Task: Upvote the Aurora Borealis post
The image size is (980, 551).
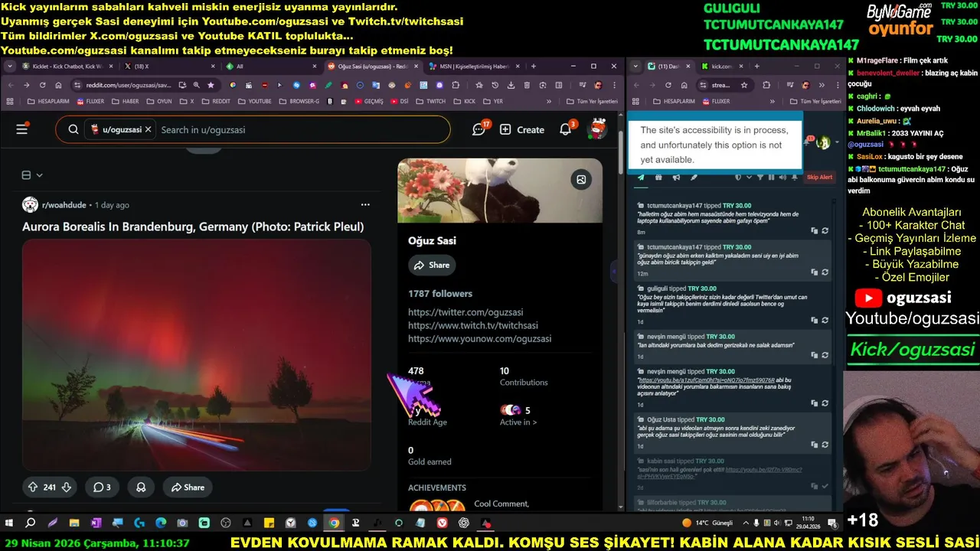Action: 33,487
